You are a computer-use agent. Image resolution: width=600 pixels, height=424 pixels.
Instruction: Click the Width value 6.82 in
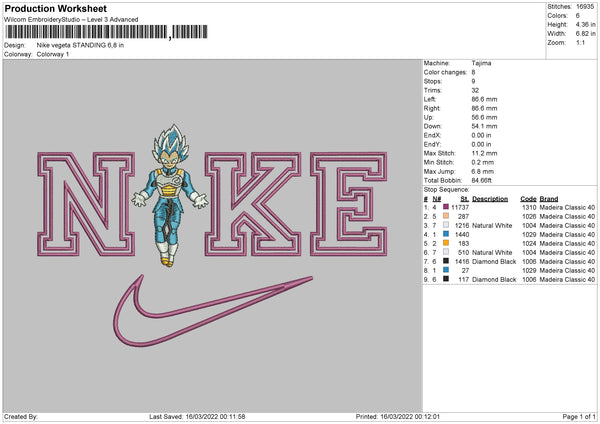585,34
